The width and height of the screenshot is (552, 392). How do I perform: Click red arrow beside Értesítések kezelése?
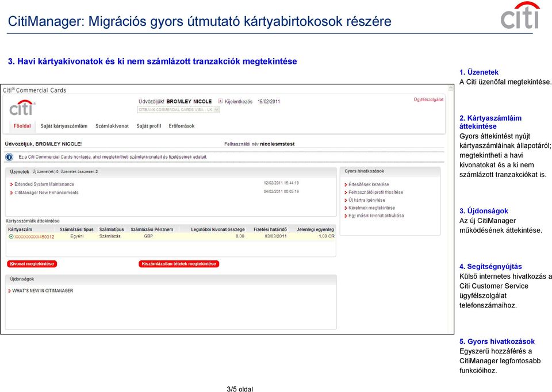click(346, 185)
